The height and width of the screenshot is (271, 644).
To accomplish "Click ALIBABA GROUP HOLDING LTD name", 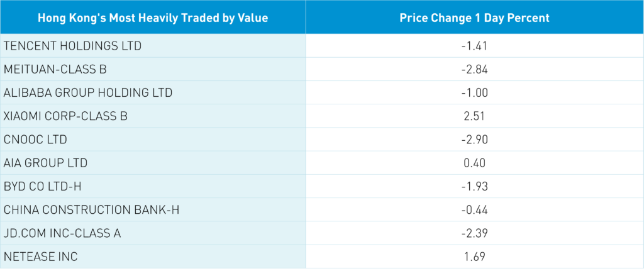I will [88, 92].
